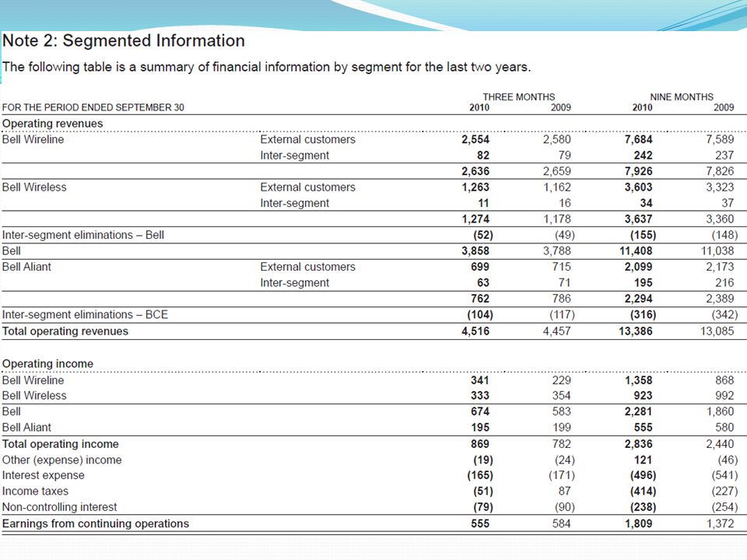747x560 pixels.
Task: Click the Bell revenue total 3,858
Action: tap(475, 251)
